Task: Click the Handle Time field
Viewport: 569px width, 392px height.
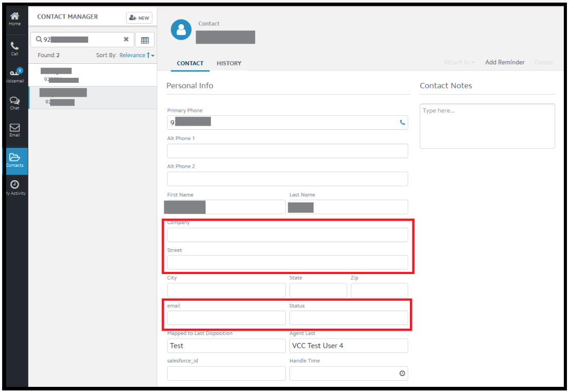Action: (349, 373)
